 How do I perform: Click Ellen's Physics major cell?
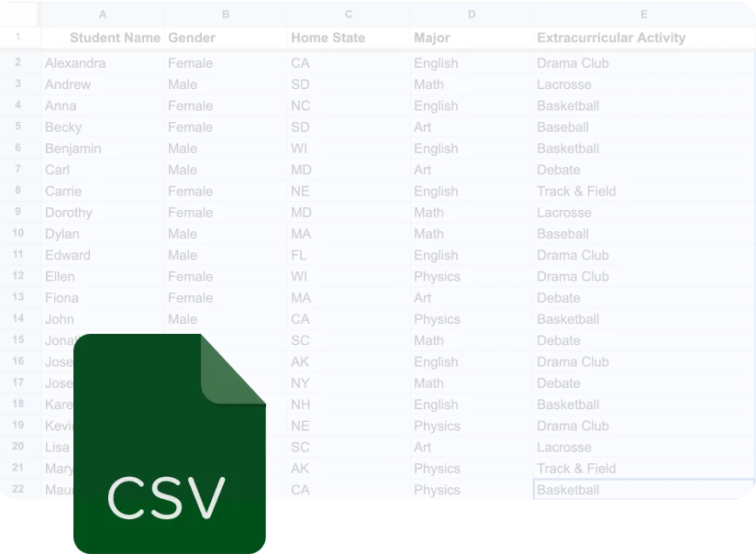click(x=472, y=276)
